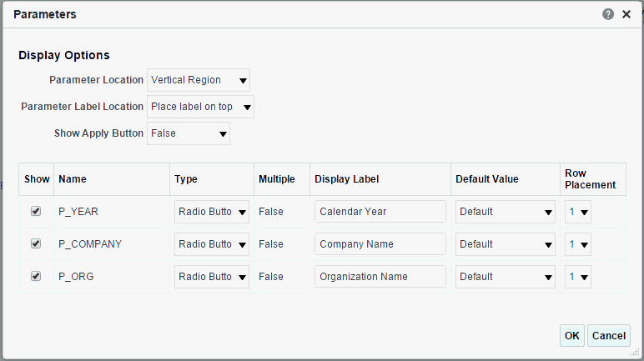Open the help icon in Parameters dialog

tap(608, 14)
